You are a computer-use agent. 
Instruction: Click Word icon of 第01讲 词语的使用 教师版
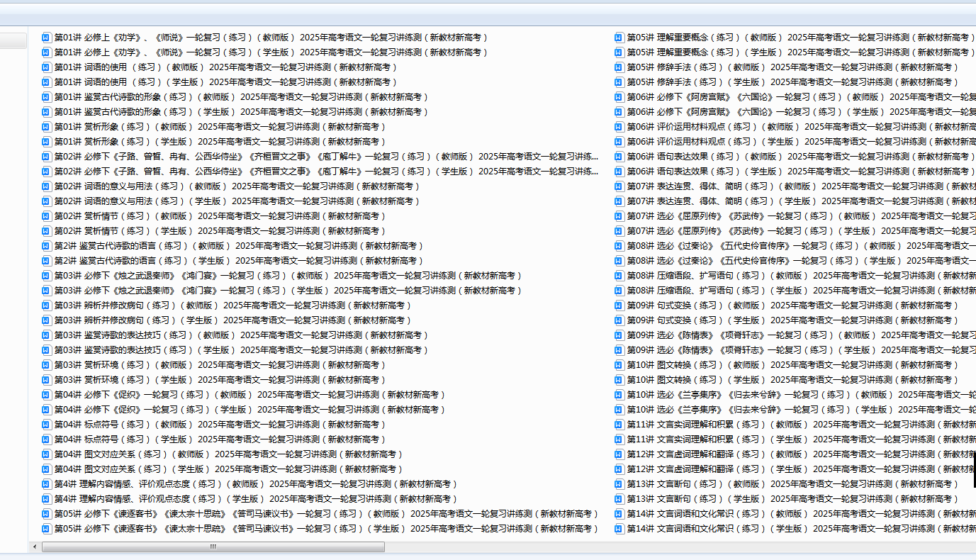click(x=47, y=67)
